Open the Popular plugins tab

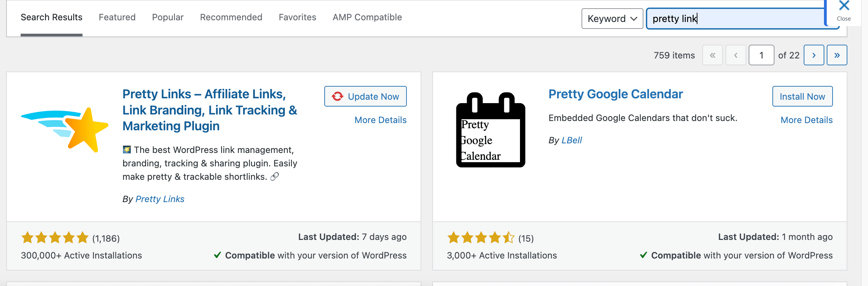(x=168, y=17)
